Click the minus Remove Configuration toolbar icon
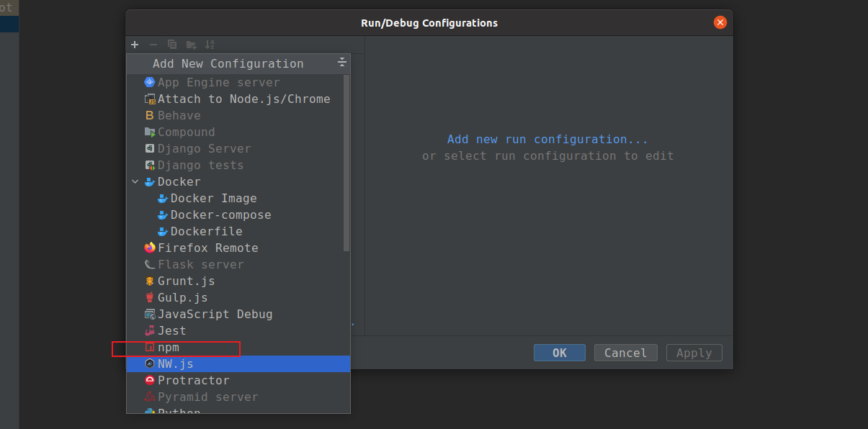Image resolution: width=868 pixels, height=429 pixels. [x=153, y=45]
